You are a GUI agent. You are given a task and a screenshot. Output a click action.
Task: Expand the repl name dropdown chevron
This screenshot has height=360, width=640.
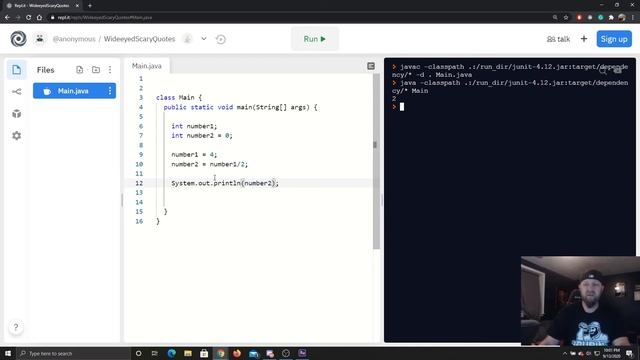coord(204,39)
